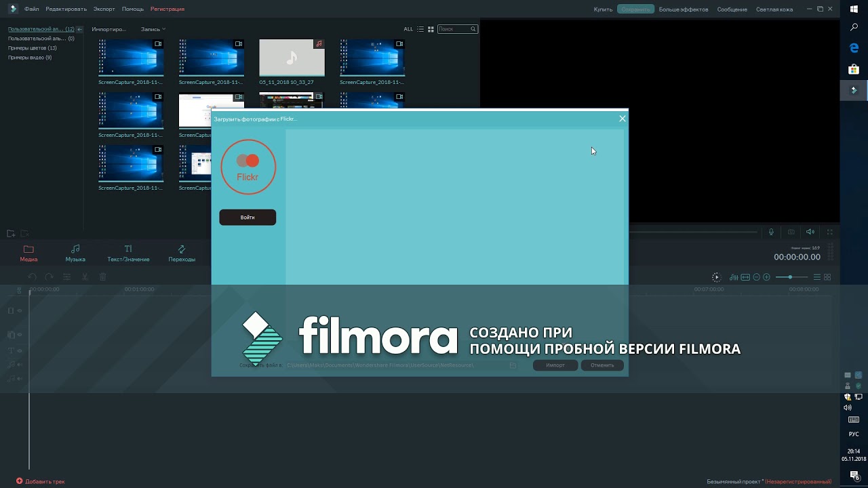Open Microsoft Store from taskbar
The width and height of the screenshot is (868, 488).
[854, 69]
